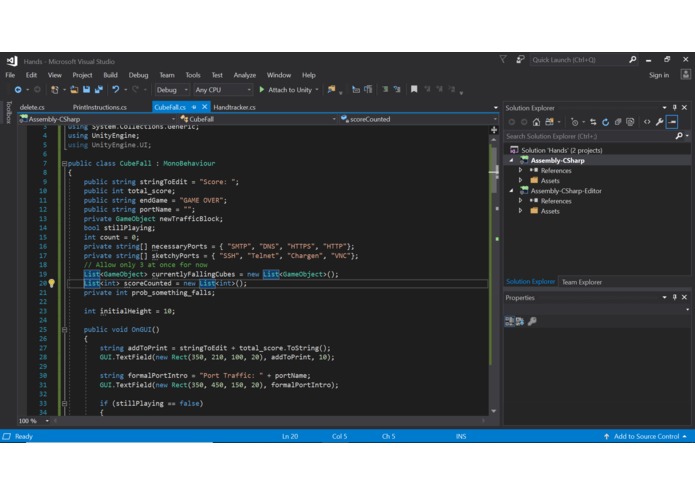Click the green Attach to Unity play icon
695x494 pixels.
point(262,90)
